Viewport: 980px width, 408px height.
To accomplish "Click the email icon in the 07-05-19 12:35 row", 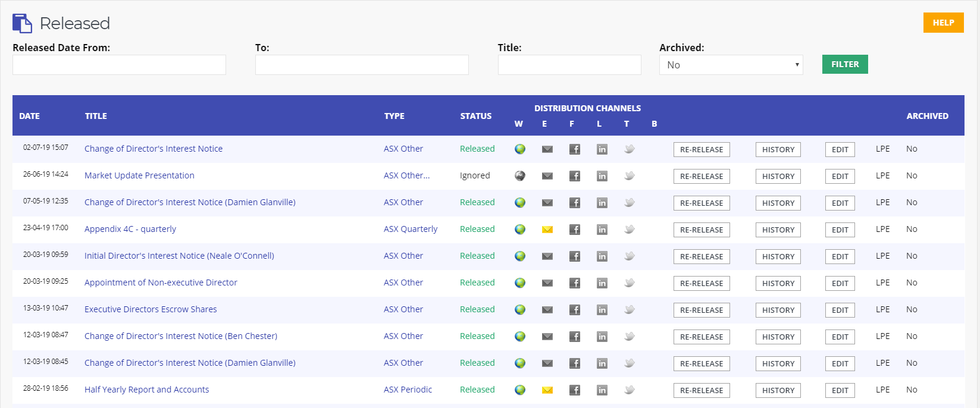I will [x=547, y=203].
